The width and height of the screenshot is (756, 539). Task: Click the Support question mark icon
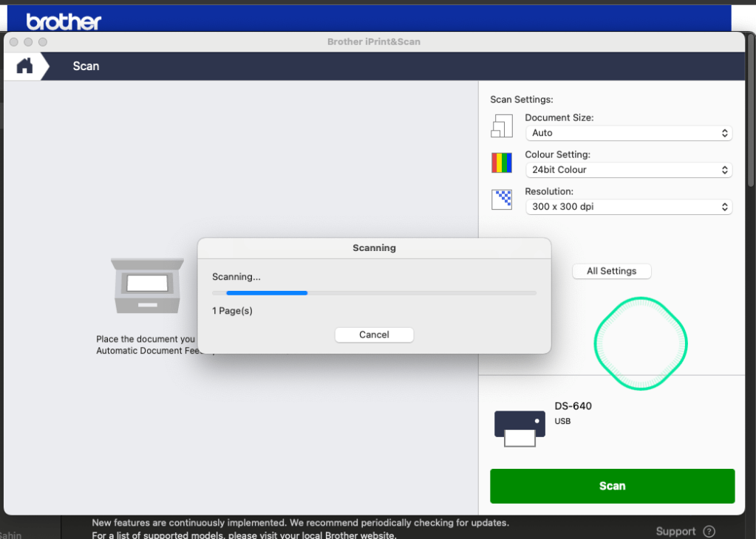coord(709,532)
